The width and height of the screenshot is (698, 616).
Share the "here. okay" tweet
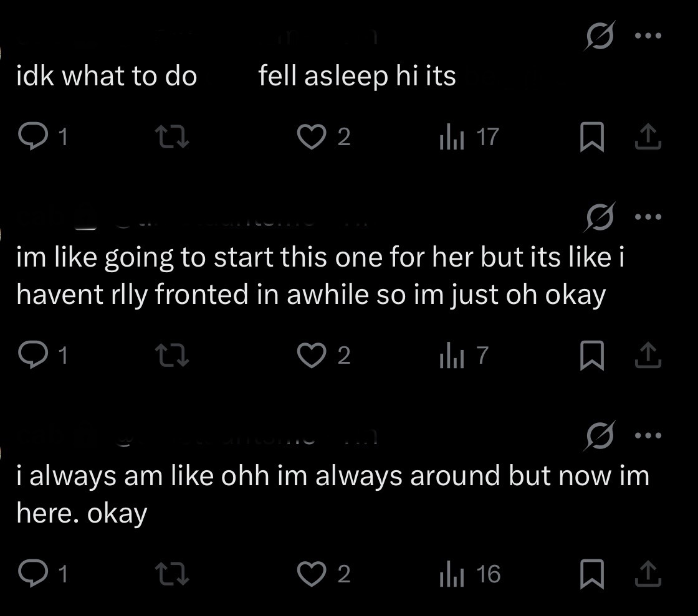(x=648, y=574)
